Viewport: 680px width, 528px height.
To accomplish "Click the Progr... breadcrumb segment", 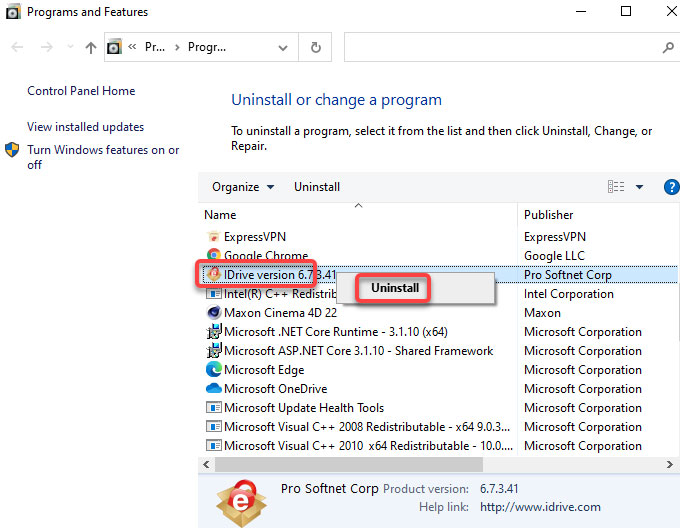I will [x=207, y=47].
